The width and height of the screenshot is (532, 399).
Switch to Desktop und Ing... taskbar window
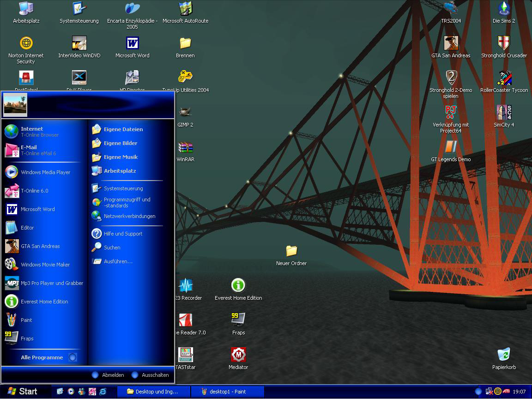tap(154, 392)
